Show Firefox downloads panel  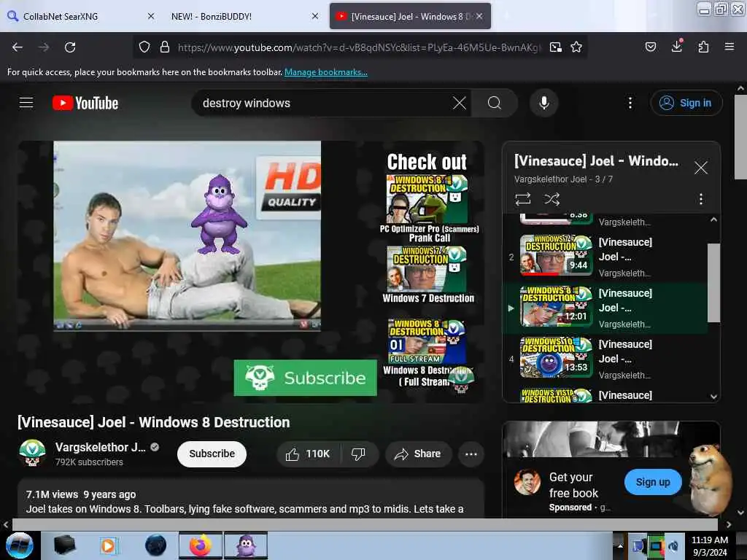(677, 46)
